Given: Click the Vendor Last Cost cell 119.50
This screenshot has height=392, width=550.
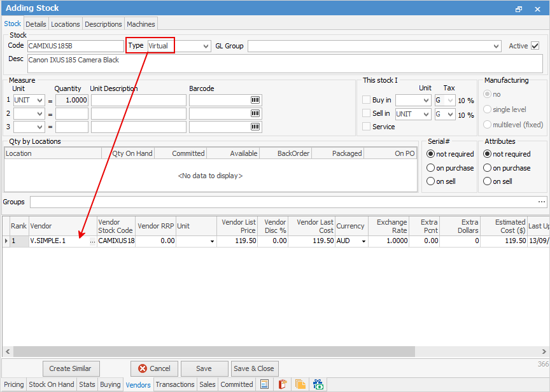Looking at the screenshot, I should [311, 241].
